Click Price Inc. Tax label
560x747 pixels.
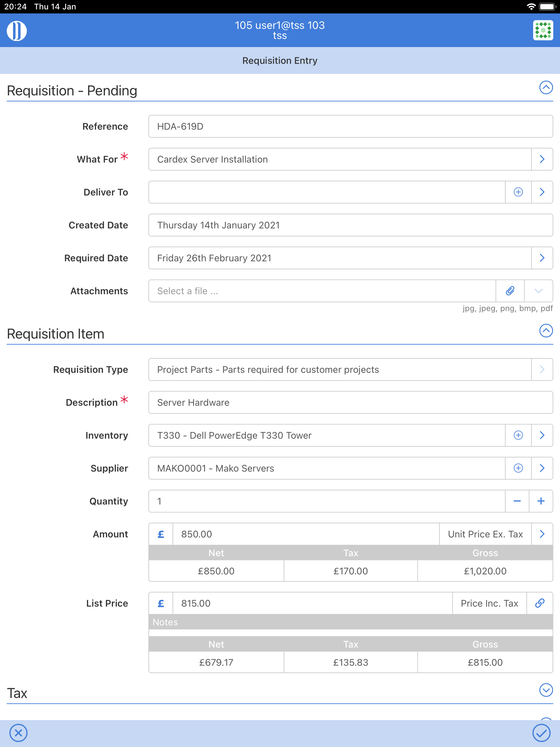coord(489,603)
